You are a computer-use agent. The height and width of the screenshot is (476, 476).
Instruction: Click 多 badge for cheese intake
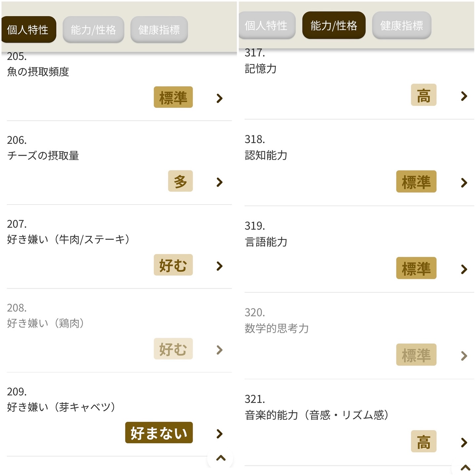point(180,181)
